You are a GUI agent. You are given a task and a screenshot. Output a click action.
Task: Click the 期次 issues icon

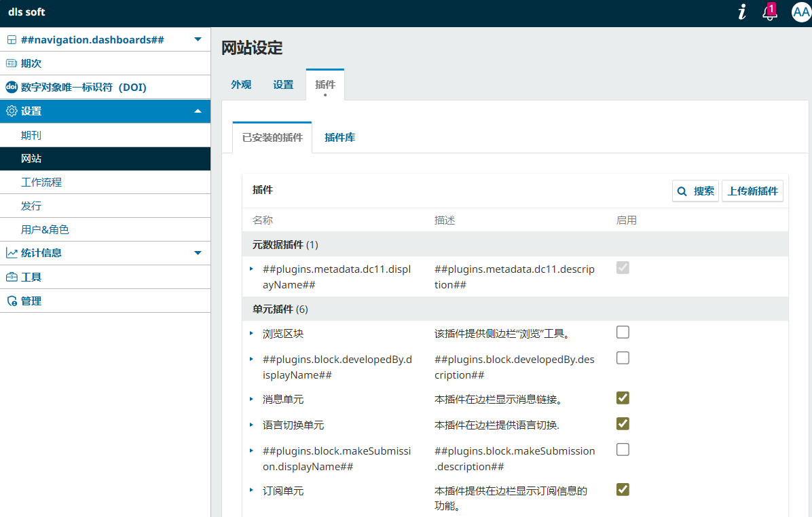click(12, 63)
